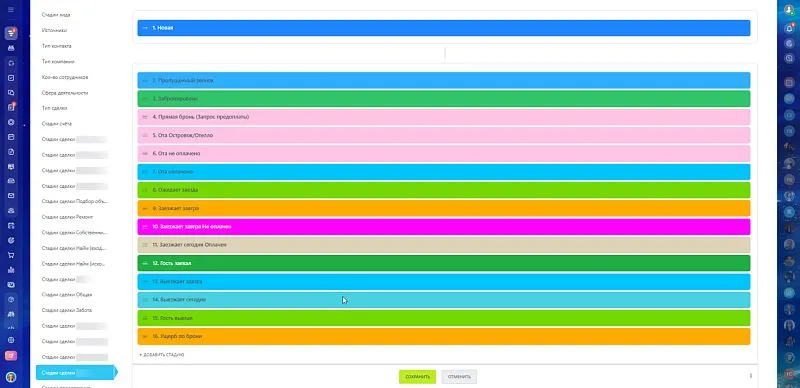
Task: Click the pink square button in left sidebar
Action: 11,355
